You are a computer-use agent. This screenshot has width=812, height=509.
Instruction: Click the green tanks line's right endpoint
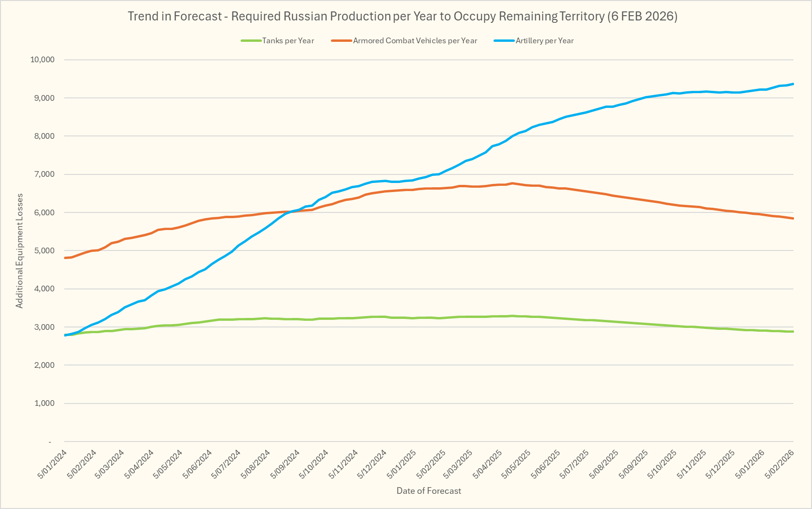793,331
